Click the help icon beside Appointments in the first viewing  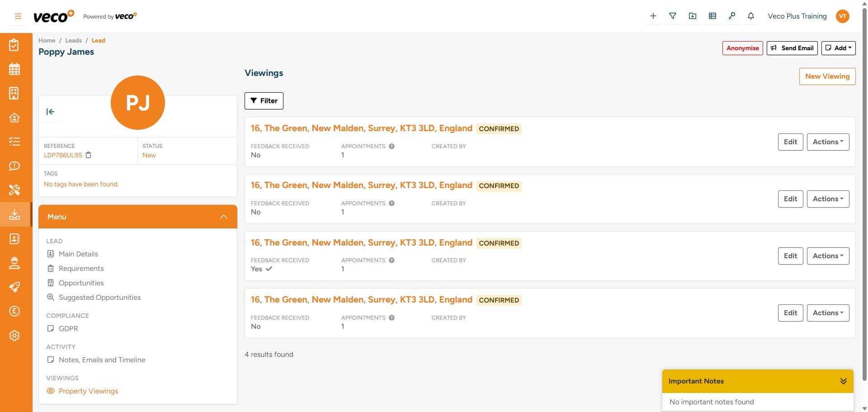point(392,147)
